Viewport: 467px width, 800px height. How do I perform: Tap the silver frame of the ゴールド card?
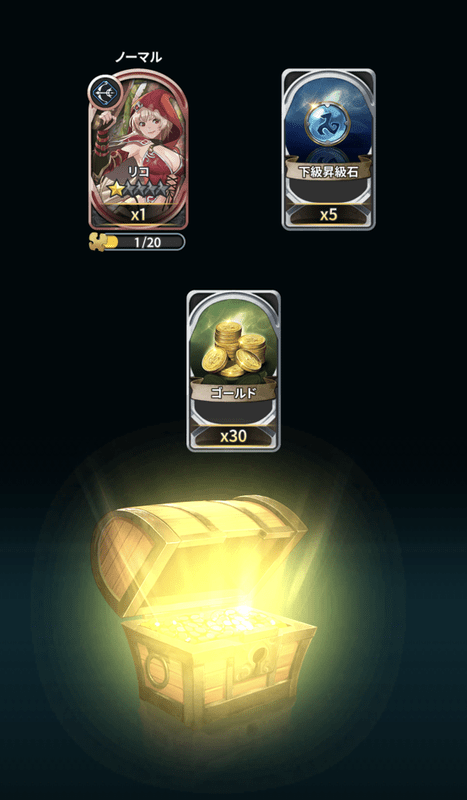coord(190,371)
